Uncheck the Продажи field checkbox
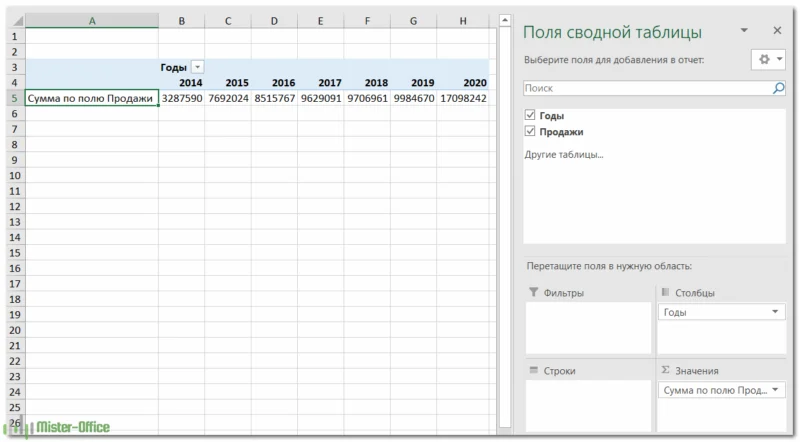Screen dimensions: 800x442 tap(530, 132)
